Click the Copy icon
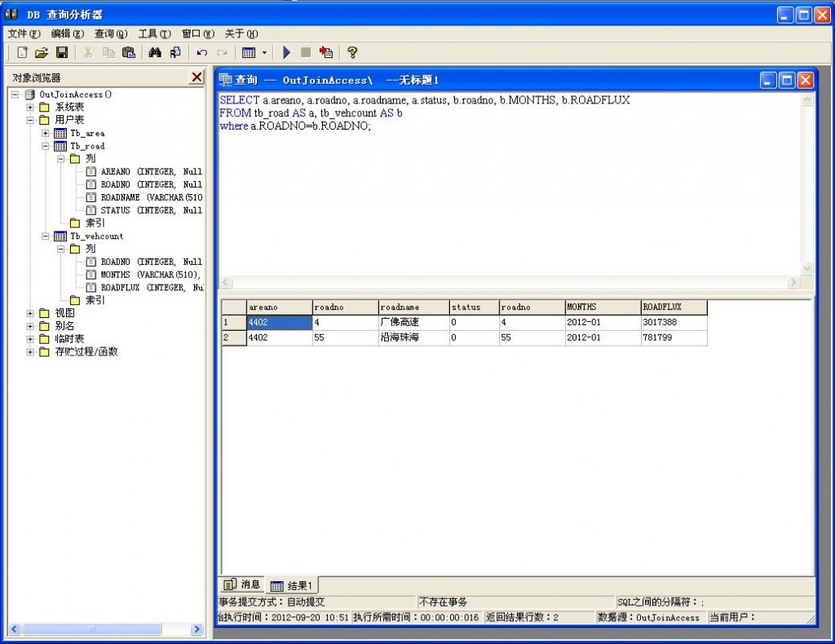Screen dimensions: 835x644 pos(109,52)
